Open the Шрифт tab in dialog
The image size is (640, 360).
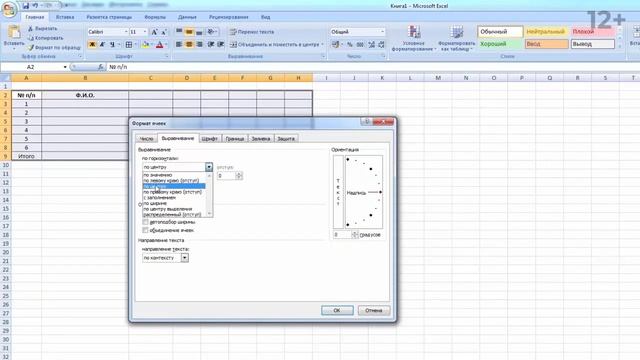(210, 139)
